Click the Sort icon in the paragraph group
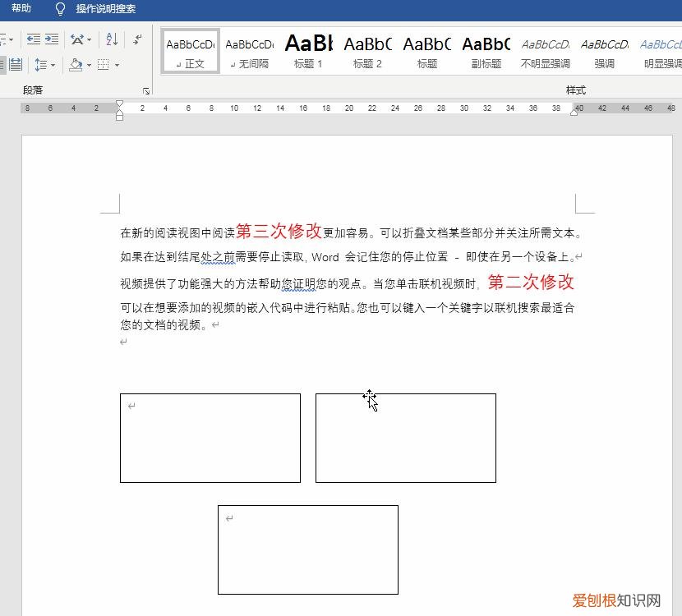This screenshot has height=616, width=682. [112, 39]
